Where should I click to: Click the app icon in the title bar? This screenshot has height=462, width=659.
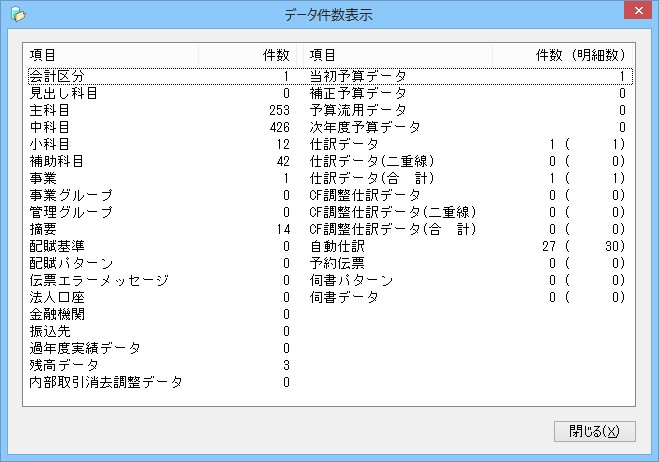click(x=15, y=15)
